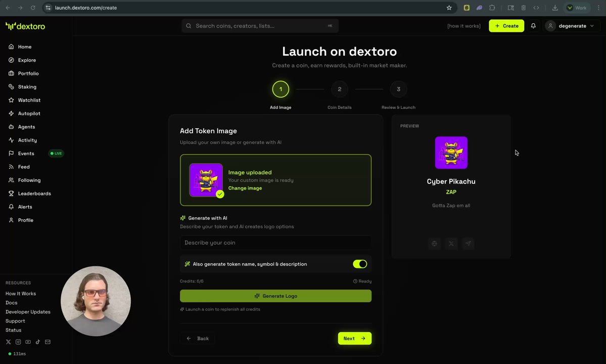Image resolution: width=606 pixels, height=364 pixels.
Task: Click the browser address bar URL
Action: coord(86,8)
